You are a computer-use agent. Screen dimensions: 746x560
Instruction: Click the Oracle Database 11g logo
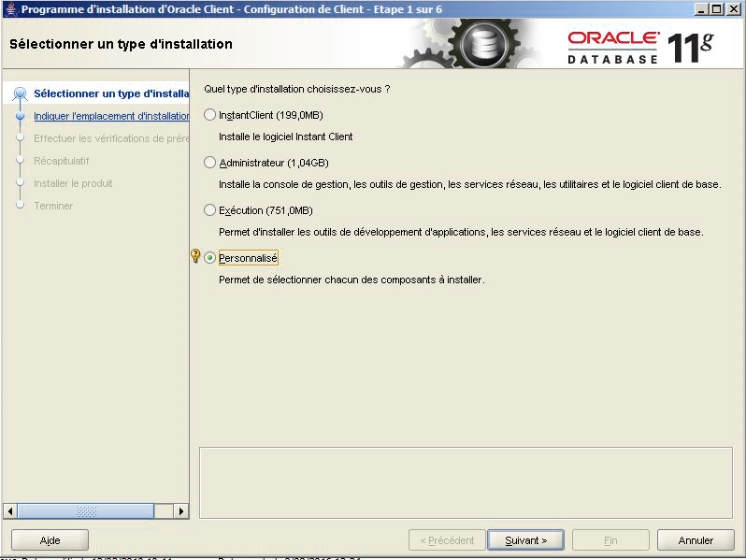click(x=640, y=48)
